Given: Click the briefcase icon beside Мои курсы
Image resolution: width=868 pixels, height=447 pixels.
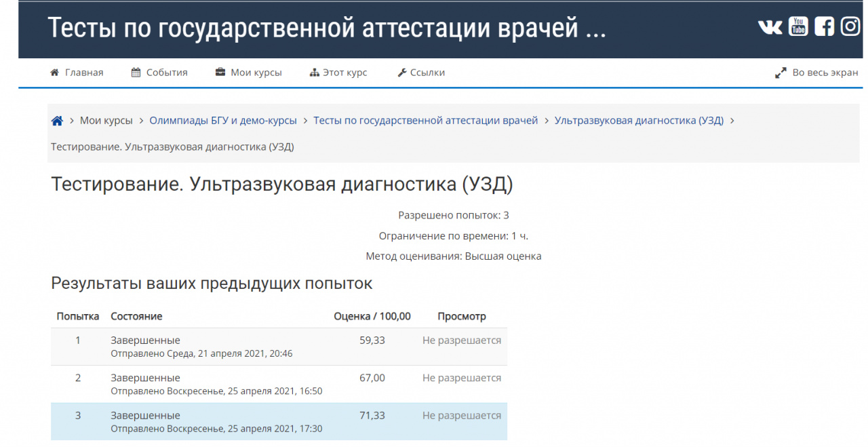Looking at the screenshot, I should 220,73.
